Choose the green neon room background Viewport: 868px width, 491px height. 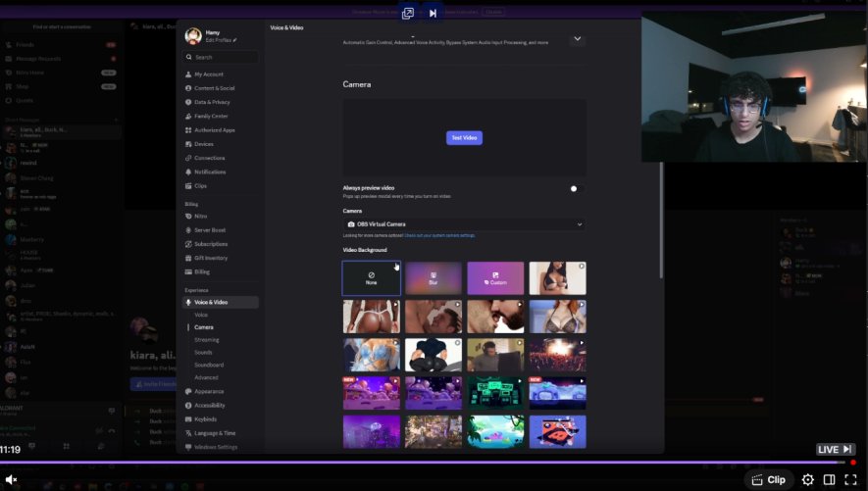(x=495, y=394)
